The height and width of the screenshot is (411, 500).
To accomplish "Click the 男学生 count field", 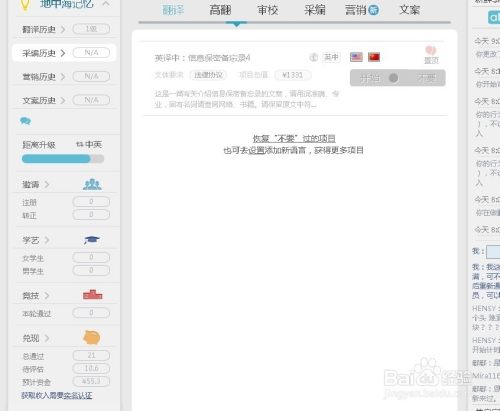I will (x=91, y=270).
